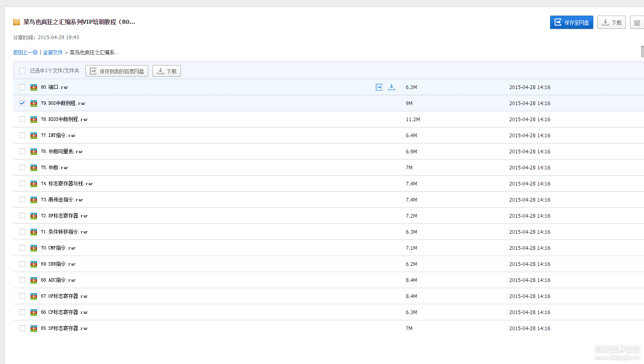Click the download icon on 80.端口.rar row
This screenshot has height=364, width=644.
pos(391,87)
